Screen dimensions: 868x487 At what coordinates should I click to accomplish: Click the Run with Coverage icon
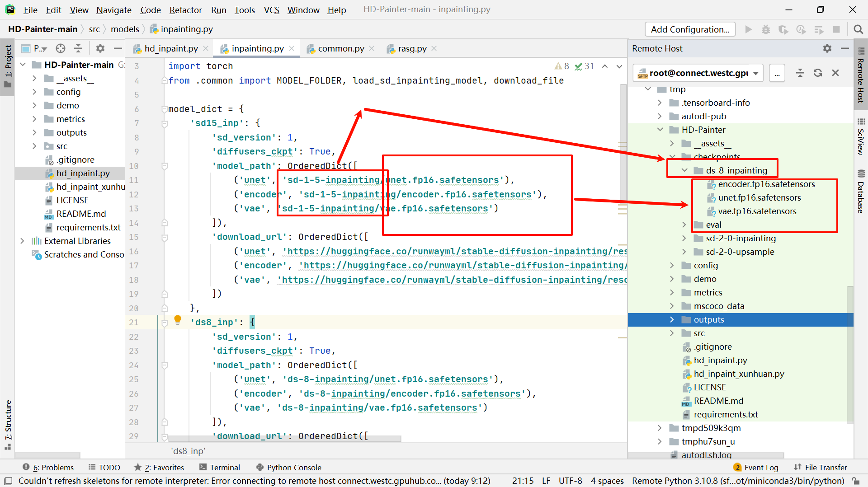tap(783, 29)
